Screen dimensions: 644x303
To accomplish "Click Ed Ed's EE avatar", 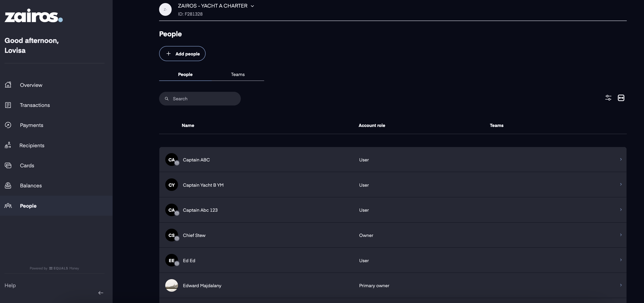I will point(171,260).
